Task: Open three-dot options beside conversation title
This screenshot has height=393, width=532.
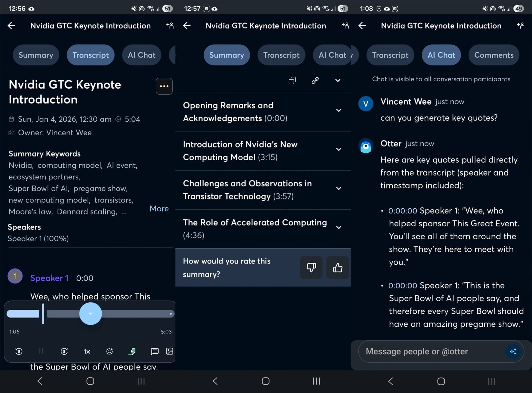Action: point(164,86)
